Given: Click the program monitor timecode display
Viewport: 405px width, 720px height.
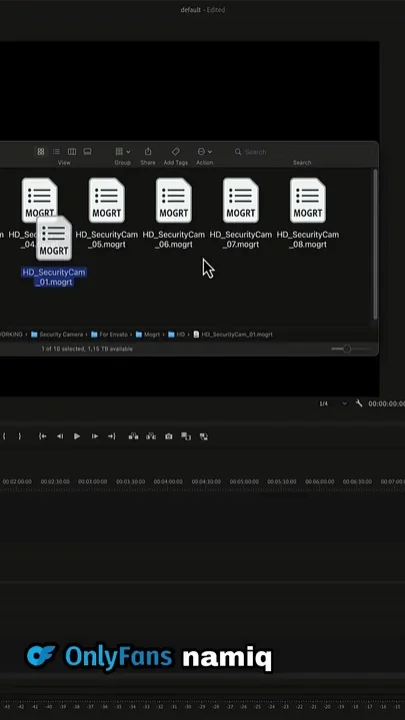Looking at the screenshot, I should pos(387,404).
